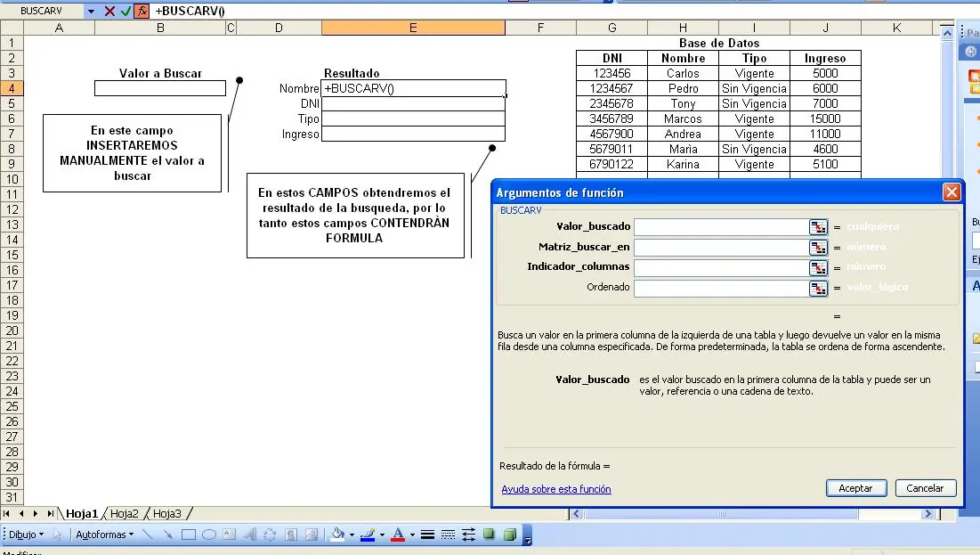Open the Shadow style tool
Screen dimensions: 980x555
pos(489,535)
